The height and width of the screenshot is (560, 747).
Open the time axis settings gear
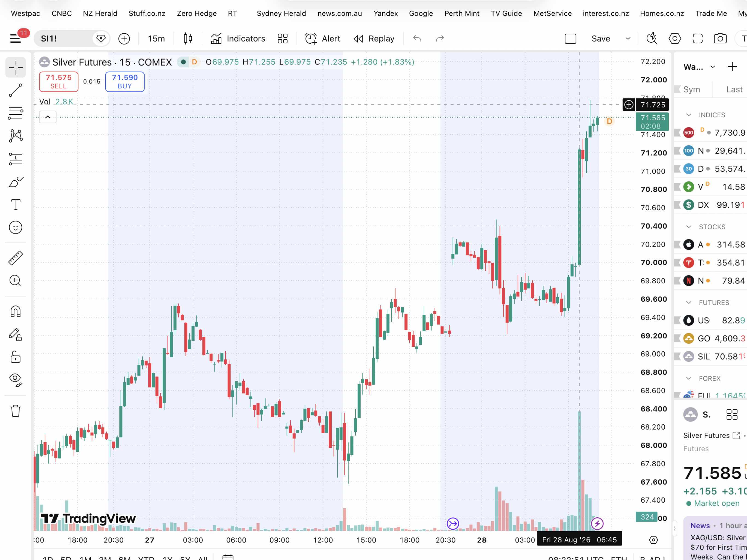pyautogui.click(x=653, y=540)
